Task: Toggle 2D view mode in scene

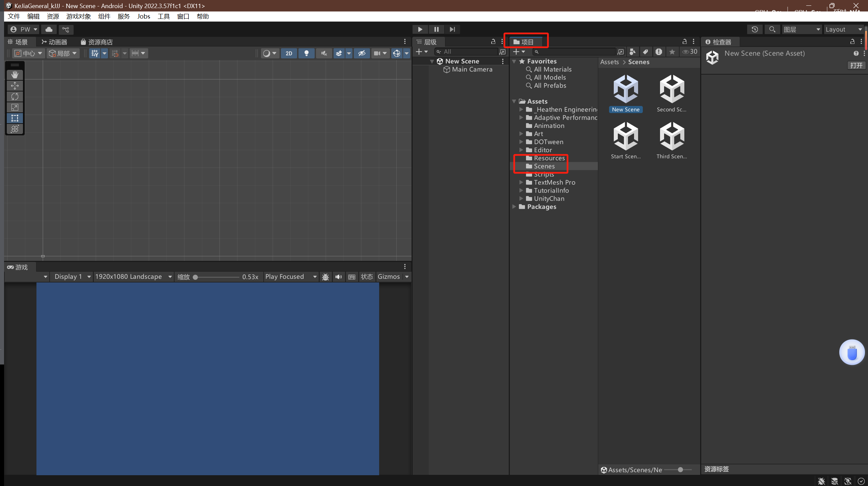Action: pos(289,53)
